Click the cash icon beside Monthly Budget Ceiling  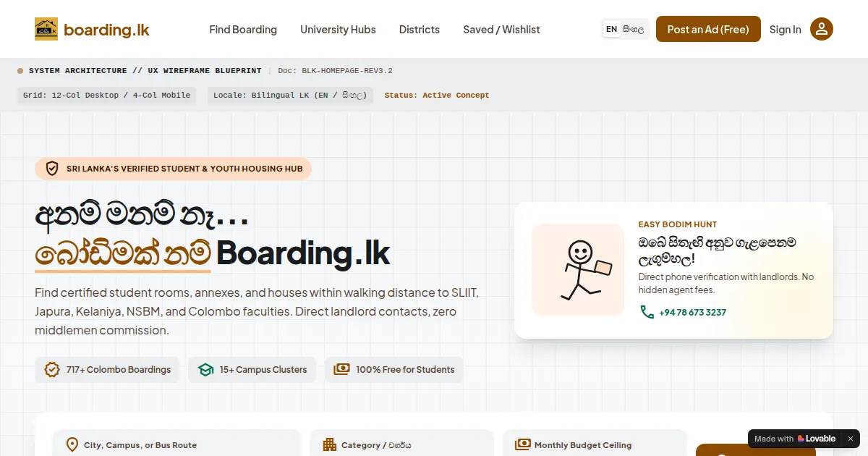[x=522, y=444]
